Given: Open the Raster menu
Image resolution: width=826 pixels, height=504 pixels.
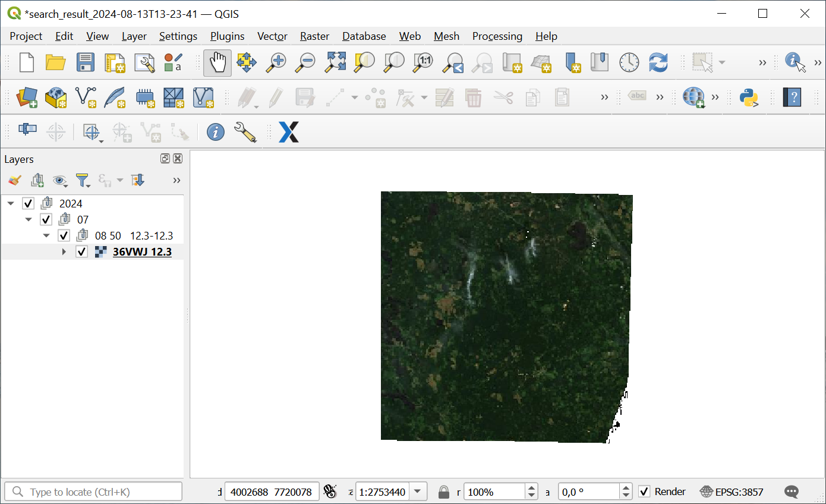Looking at the screenshot, I should [314, 36].
